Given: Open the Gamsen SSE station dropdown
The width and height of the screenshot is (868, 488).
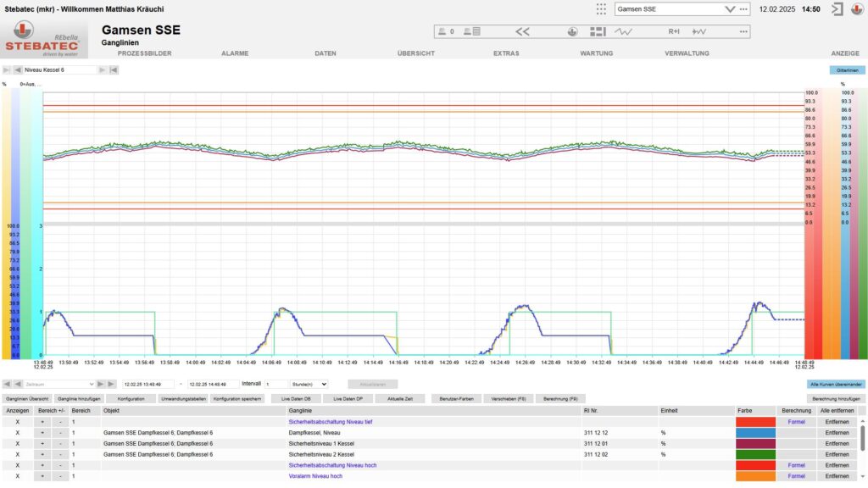Looking at the screenshot, I should (729, 9).
